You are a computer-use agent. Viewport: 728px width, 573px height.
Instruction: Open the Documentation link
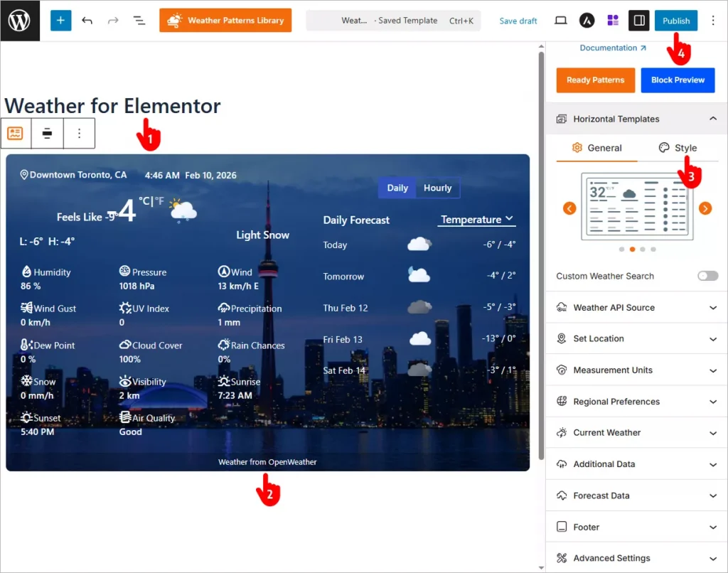[x=609, y=48]
